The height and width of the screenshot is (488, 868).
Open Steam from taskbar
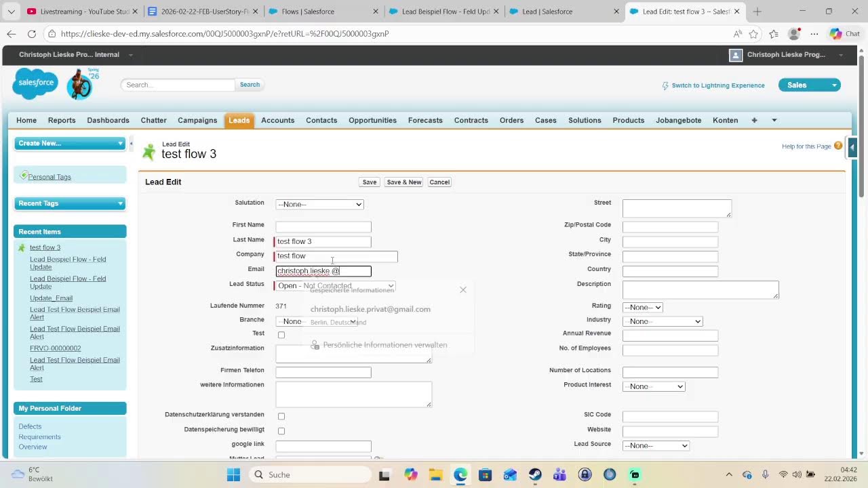535,474
